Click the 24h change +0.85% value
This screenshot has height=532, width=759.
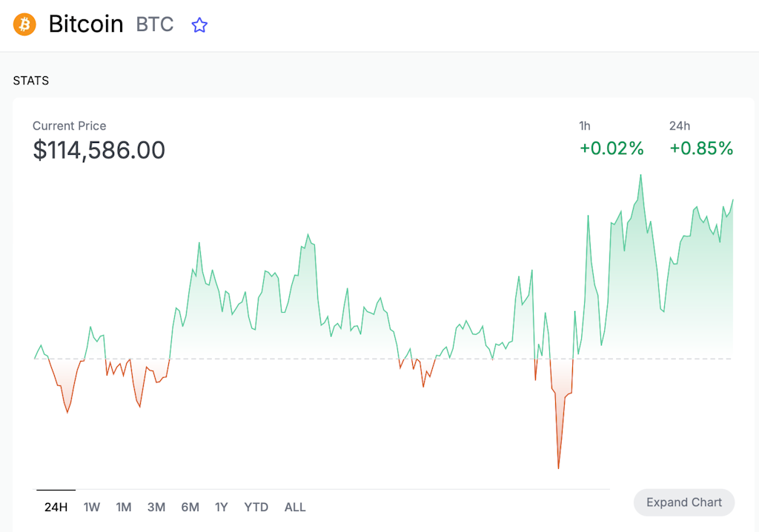point(701,148)
